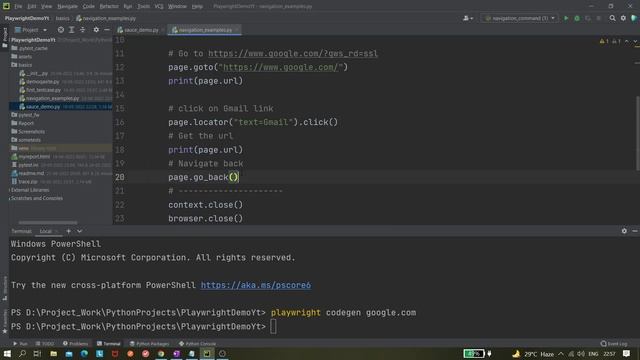Screen dimensions: 640x360
Task: Switch to the sauce_demo.py editor tab
Action: click(x=141, y=30)
